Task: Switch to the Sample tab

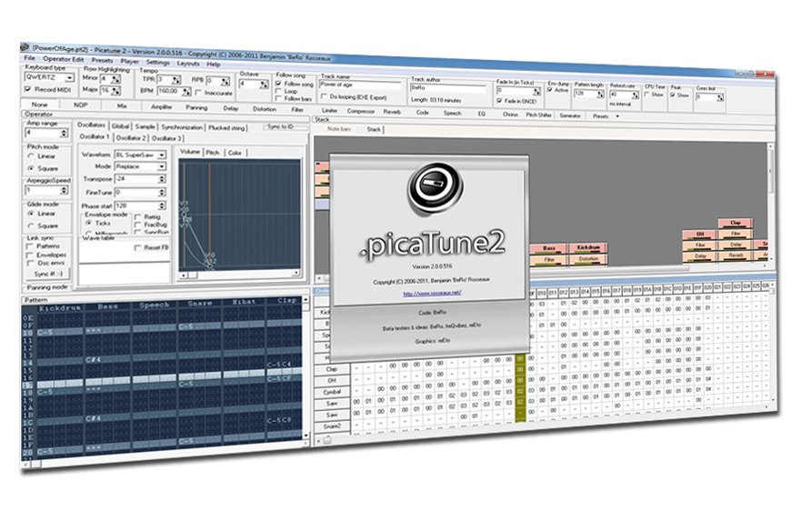Action: 145,126
